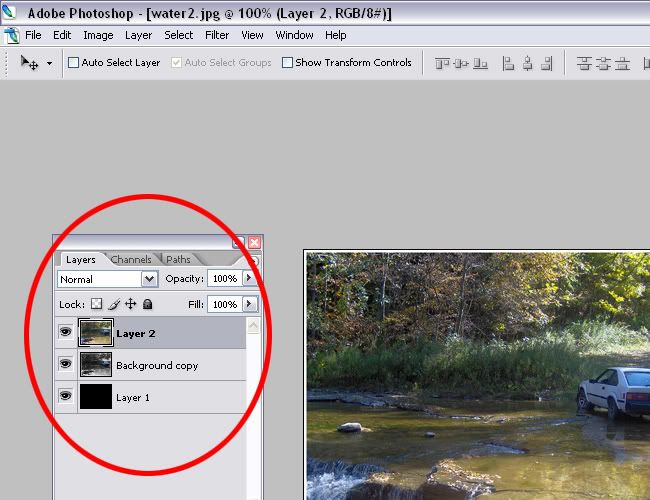
Task: Switch to the Channels tab
Action: [x=131, y=260]
